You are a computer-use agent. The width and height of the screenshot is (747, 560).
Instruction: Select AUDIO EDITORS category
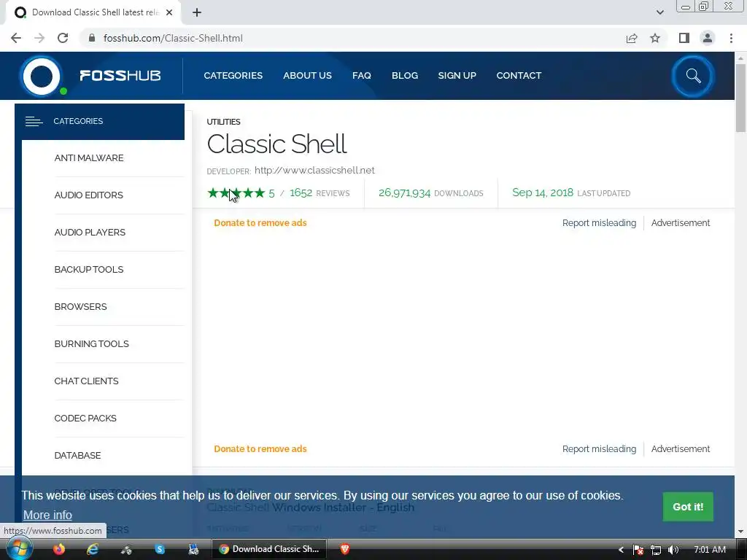(x=88, y=195)
